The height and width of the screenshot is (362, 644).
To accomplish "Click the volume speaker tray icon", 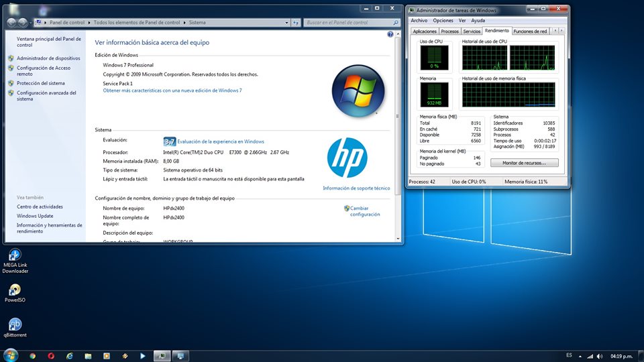I will pyautogui.click(x=600, y=356).
